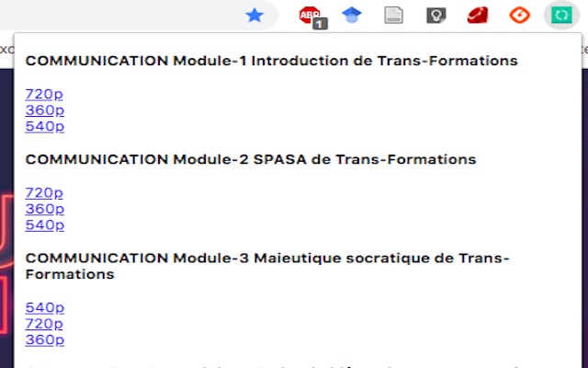Click the Module-3 Maieutique socratique heading
Viewport: 588px width, 368px height.
pos(267,266)
